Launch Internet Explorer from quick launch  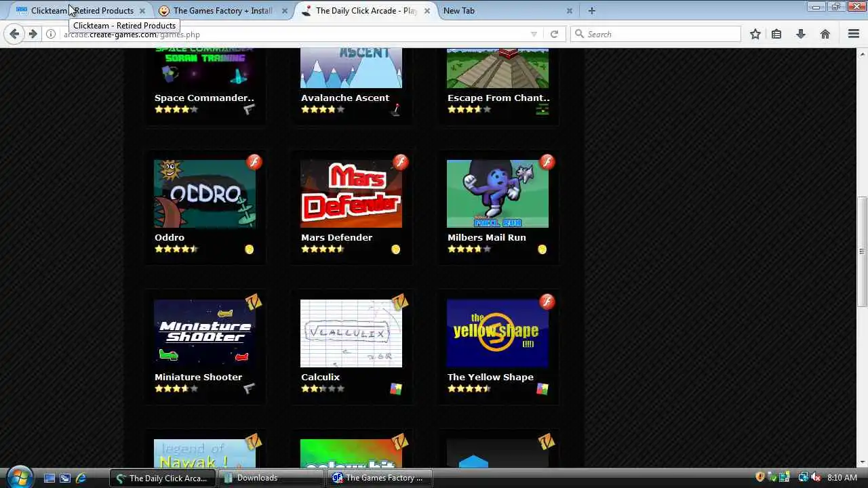[x=81, y=478]
